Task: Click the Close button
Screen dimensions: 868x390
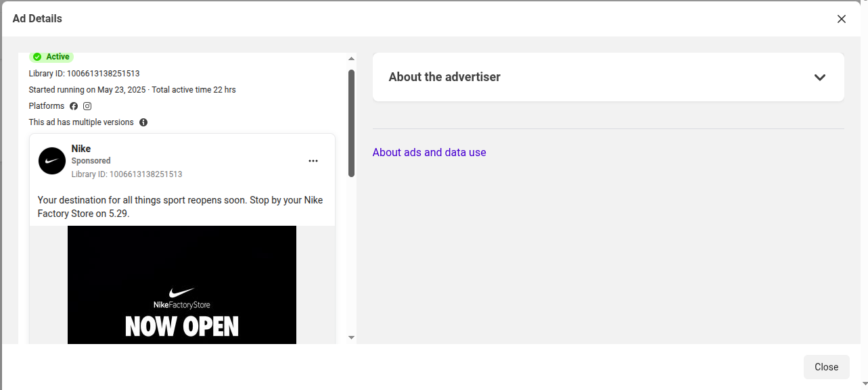Action: point(826,367)
